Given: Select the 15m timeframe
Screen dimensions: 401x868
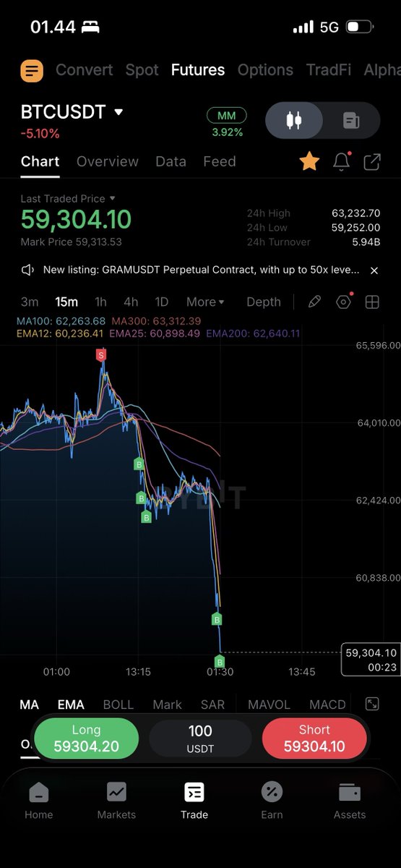Looking at the screenshot, I should coord(66,302).
